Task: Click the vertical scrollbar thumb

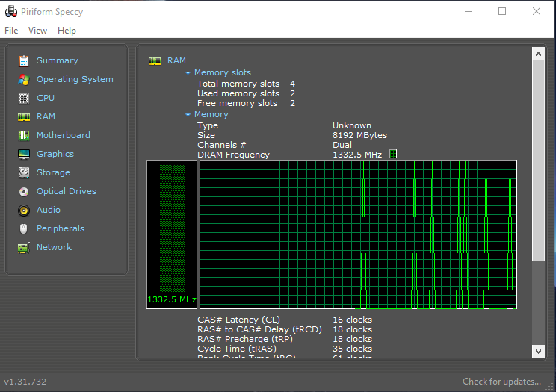Action: (x=538, y=161)
